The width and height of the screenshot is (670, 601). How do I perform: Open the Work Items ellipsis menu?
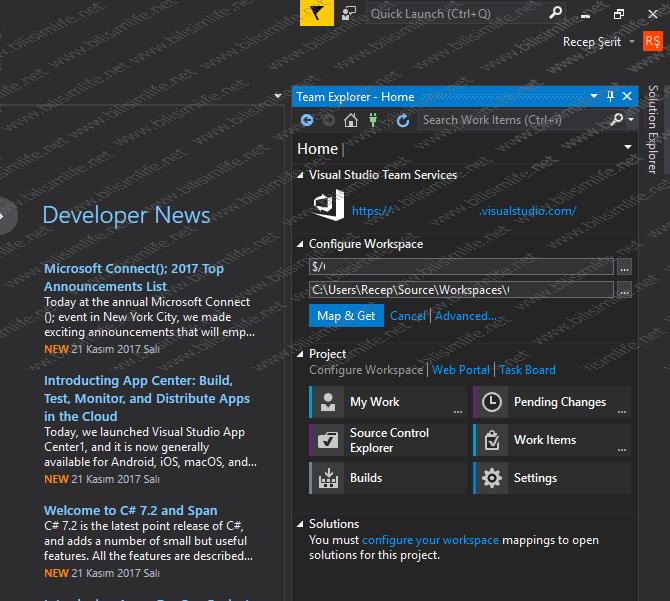622,450
